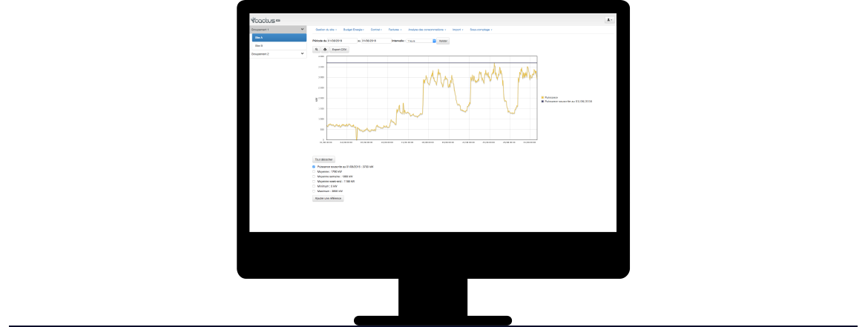The height and width of the screenshot is (327, 868).
Task: Click the Cactus logo
Action: point(265,20)
